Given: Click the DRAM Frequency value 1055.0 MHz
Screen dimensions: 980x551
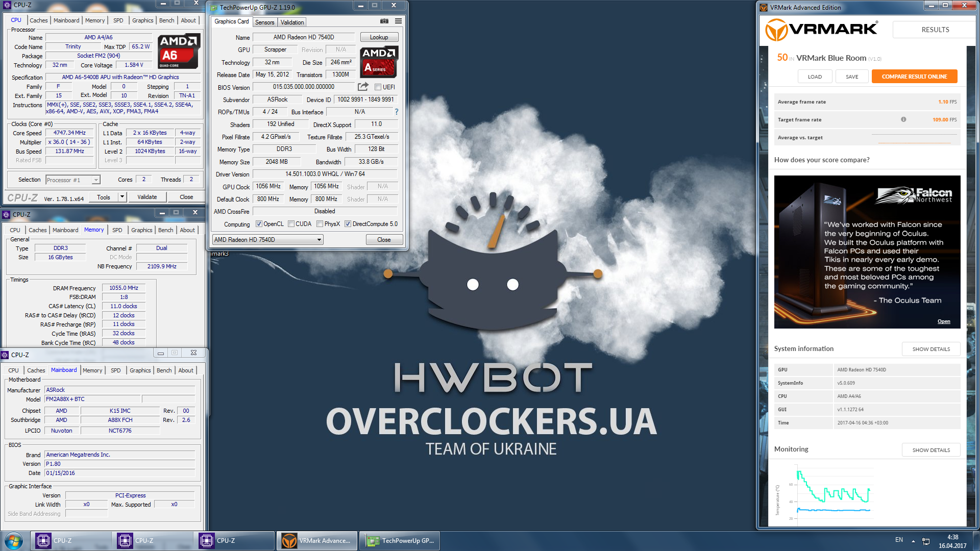Looking at the screenshot, I should coord(124,288).
